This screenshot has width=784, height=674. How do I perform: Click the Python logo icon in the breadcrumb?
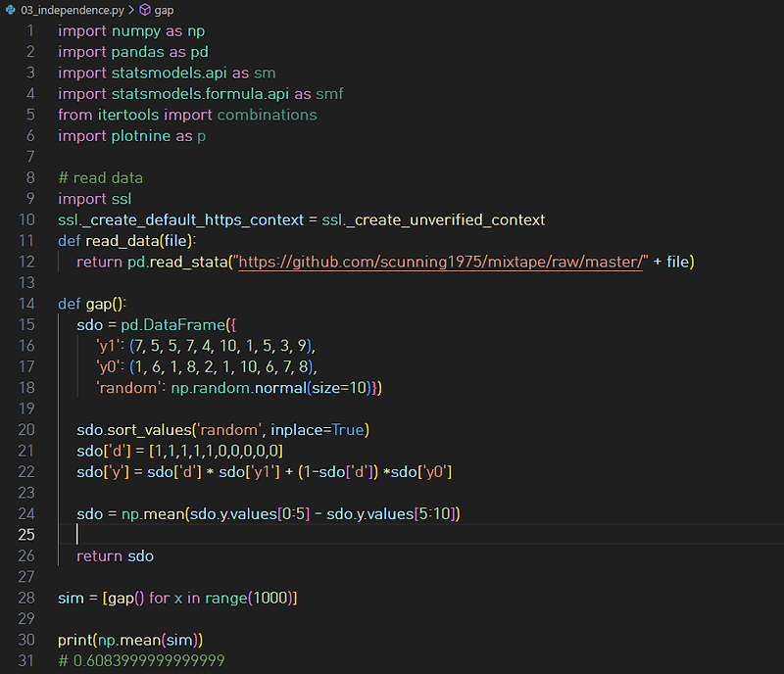[x=10, y=10]
